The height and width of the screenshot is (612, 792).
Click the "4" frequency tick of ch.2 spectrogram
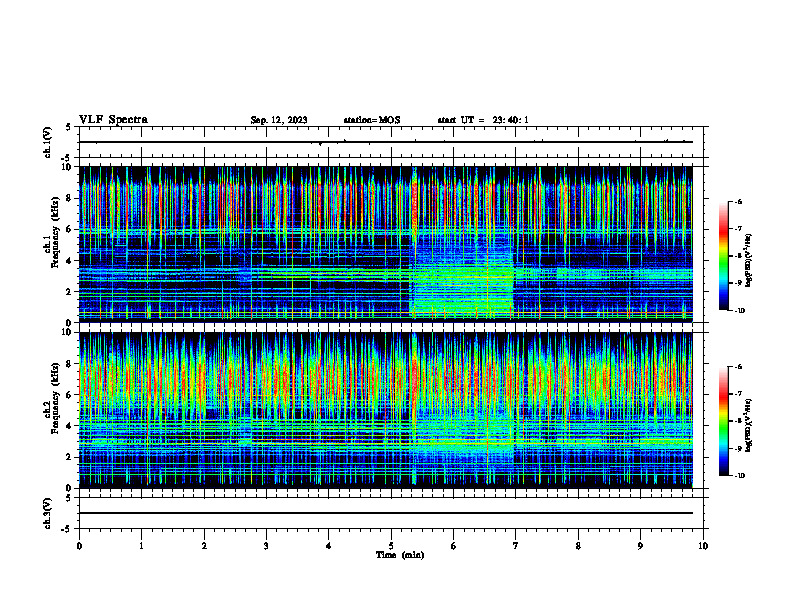70,426
